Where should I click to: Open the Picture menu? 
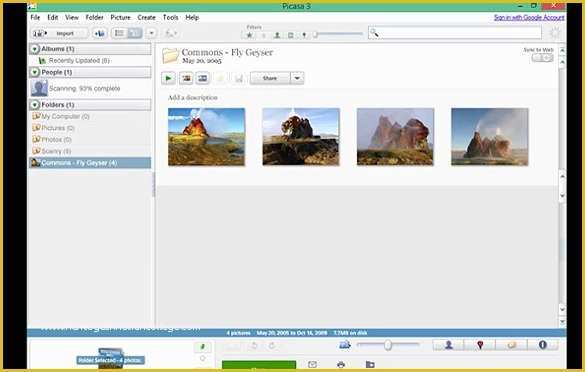[x=121, y=18]
